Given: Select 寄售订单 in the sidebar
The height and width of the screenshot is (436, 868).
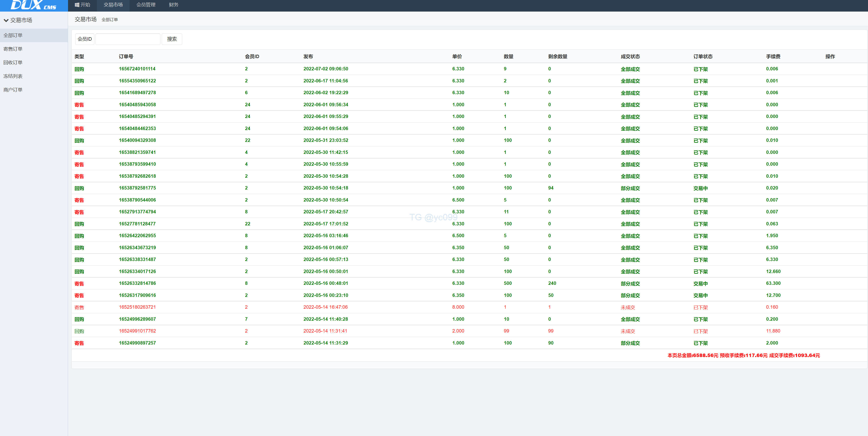Looking at the screenshot, I should pos(13,49).
